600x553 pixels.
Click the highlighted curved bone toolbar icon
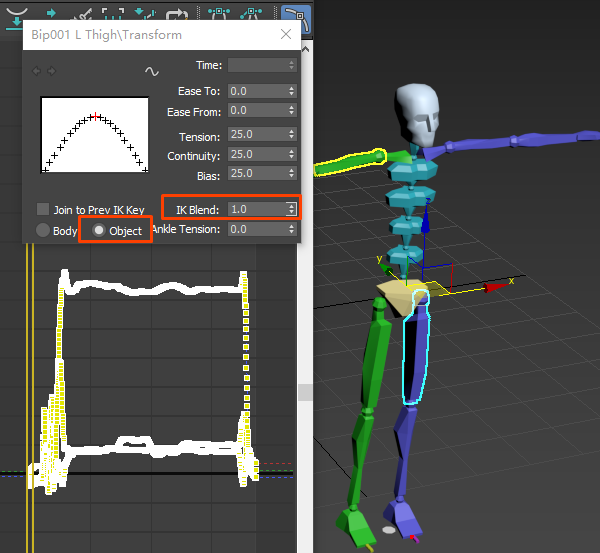pos(295,15)
